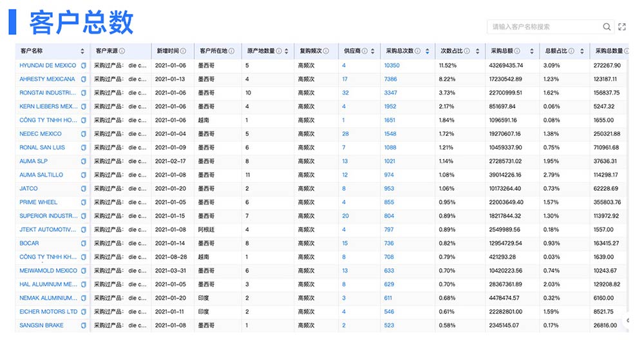This screenshot has width=644, height=348.
Task: Info icon beside 采购总次数 header
Action: (418, 51)
